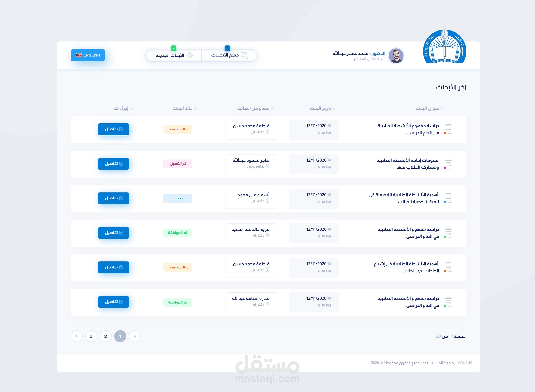Switch language with ENGLISH button

tap(88, 55)
